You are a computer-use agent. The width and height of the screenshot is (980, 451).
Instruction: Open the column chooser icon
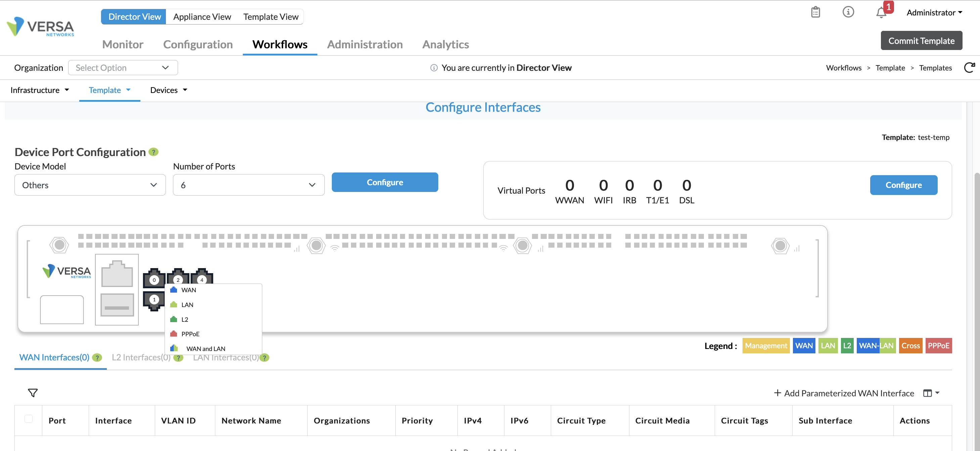point(931,393)
